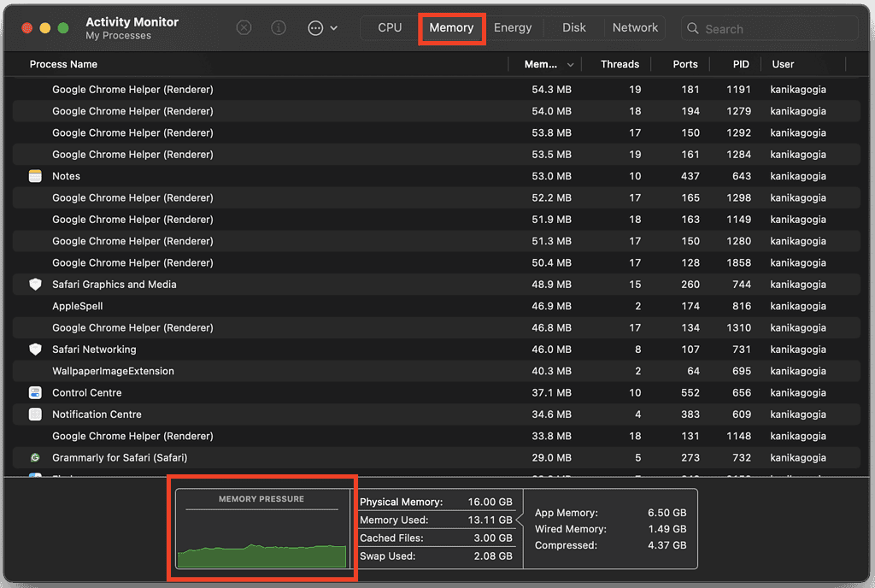Screen dimensions: 875x588
Task: Click the Wired Memory 1.49 GB entry
Action: (610, 529)
